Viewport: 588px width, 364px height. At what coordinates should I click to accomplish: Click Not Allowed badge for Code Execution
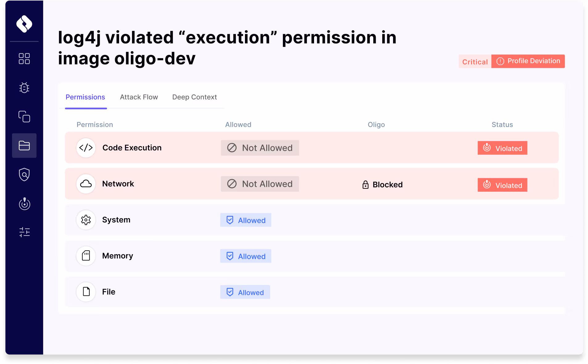click(x=260, y=148)
